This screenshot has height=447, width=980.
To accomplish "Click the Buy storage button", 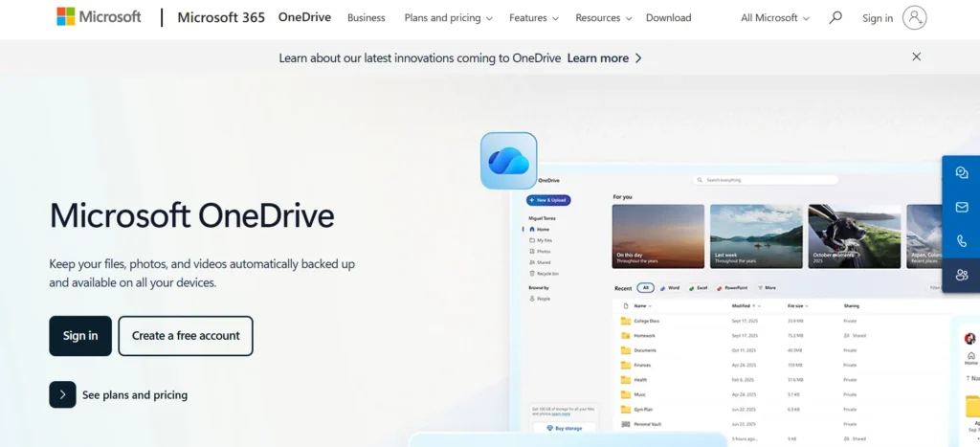I will [565, 428].
